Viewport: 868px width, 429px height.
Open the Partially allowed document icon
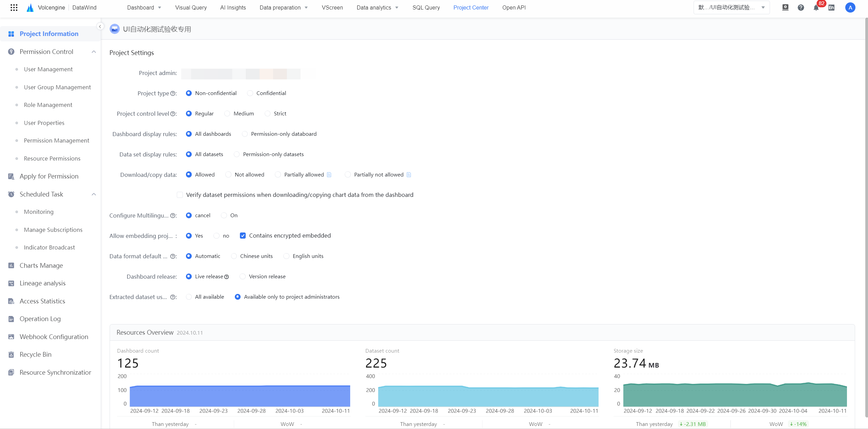click(329, 175)
